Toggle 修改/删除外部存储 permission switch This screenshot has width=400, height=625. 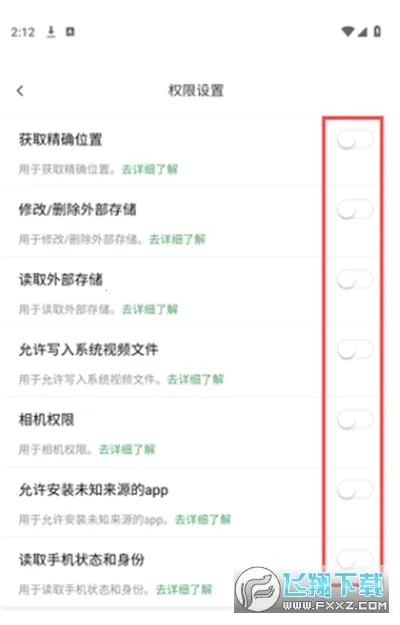355,210
